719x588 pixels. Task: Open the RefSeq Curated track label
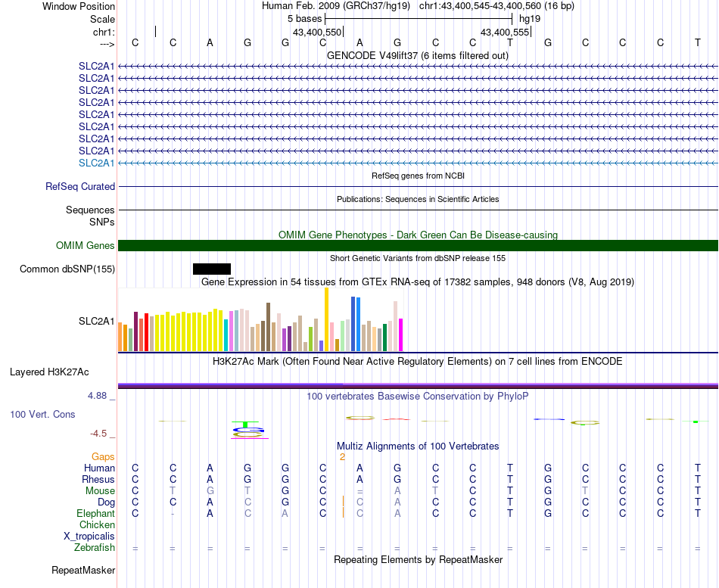pyautogui.click(x=80, y=186)
